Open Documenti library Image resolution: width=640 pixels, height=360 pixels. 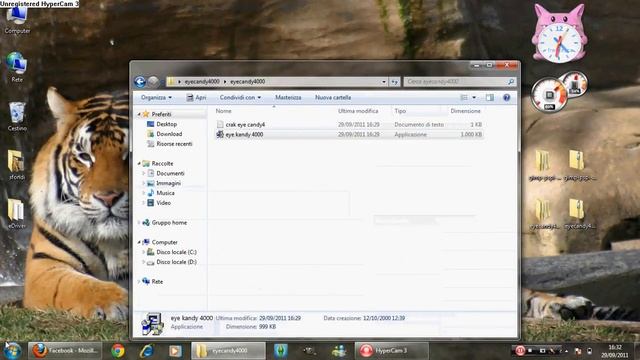pos(170,173)
